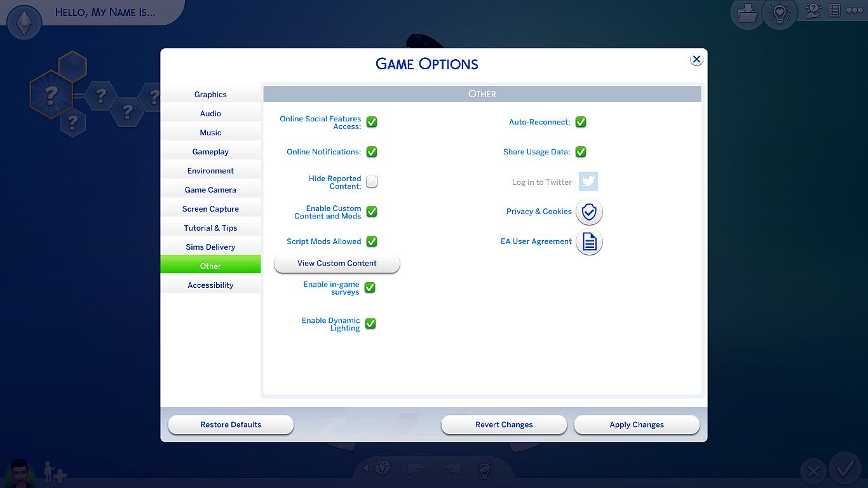Disable Online Notifications

point(372,152)
